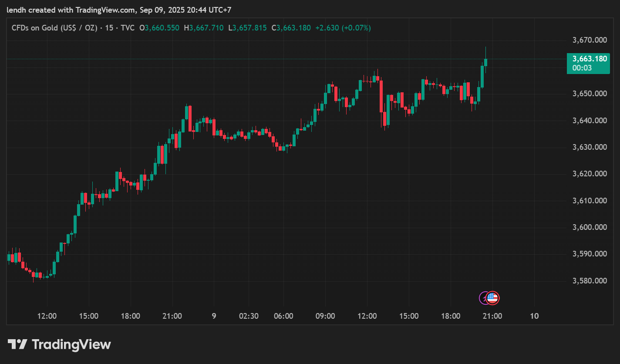Screen dimensions: 620x364
Task: Click the 3,590.000 price axis label
Action: coord(590,254)
